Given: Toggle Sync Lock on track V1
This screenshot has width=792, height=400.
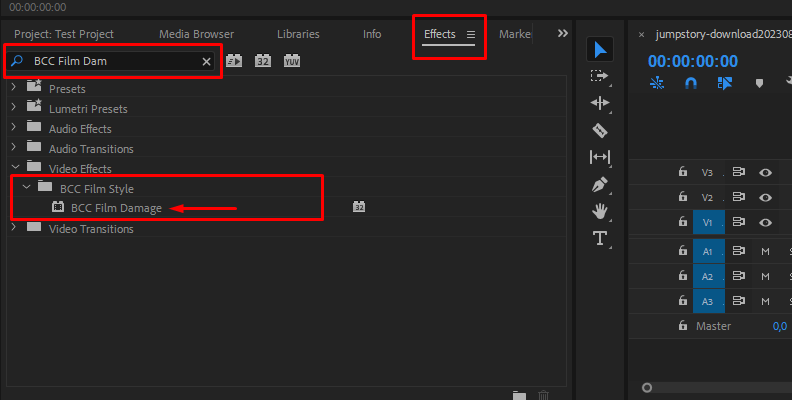Looking at the screenshot, I should pyautogui.click(x=738, y=222).
